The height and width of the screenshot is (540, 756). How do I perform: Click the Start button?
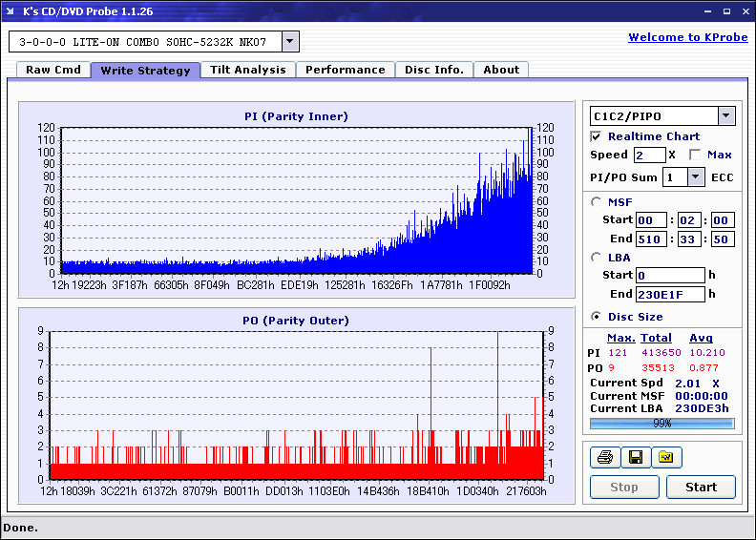tap(701, 487)
